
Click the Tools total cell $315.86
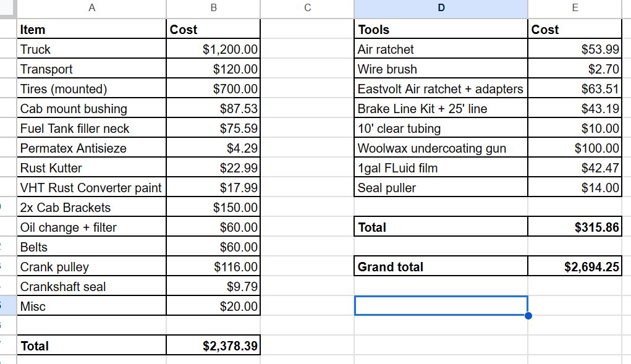[575, 227]
